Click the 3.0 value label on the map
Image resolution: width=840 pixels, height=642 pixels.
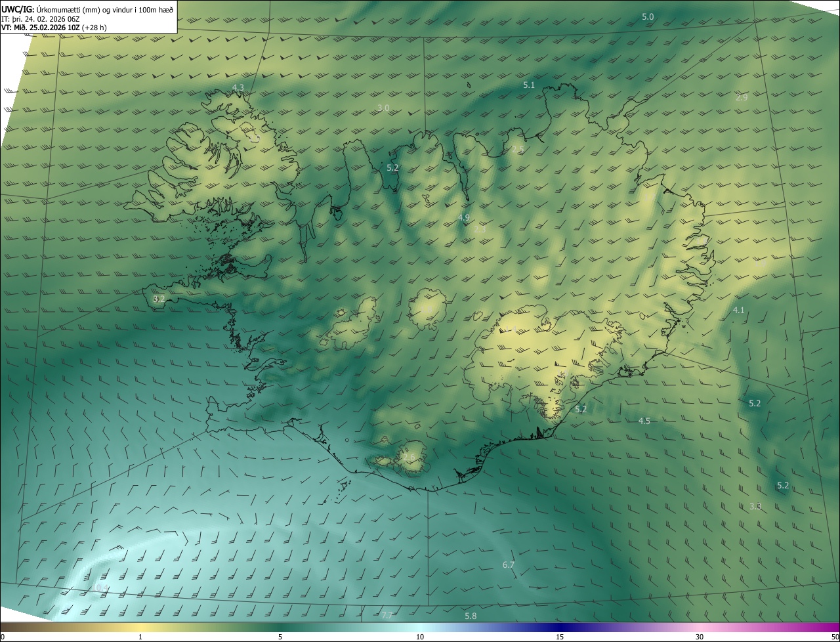click(383, 108)
